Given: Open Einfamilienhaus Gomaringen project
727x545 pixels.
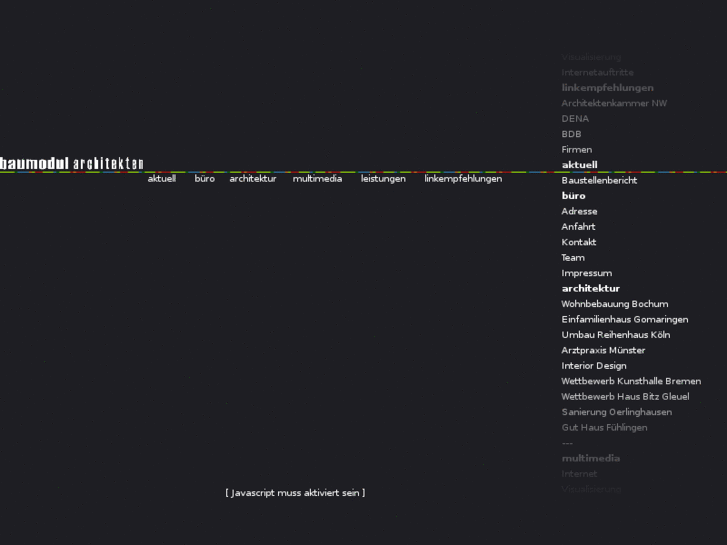Looking at the screenshot, I should click(625, 320).
